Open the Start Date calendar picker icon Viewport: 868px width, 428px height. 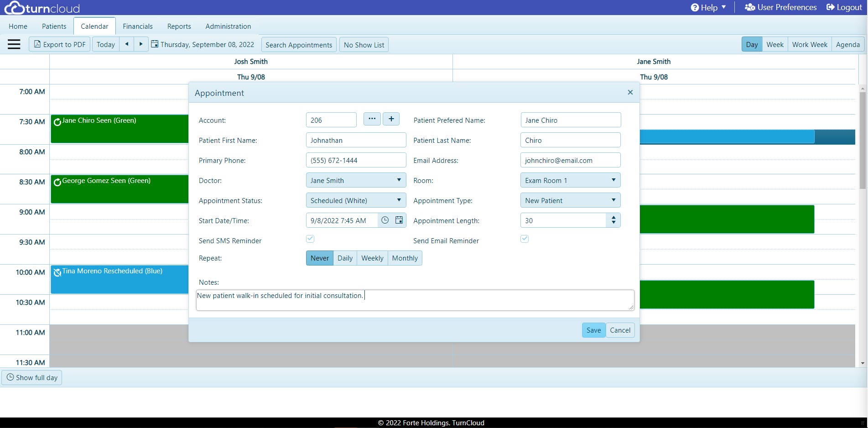click(x=399, y=220)
